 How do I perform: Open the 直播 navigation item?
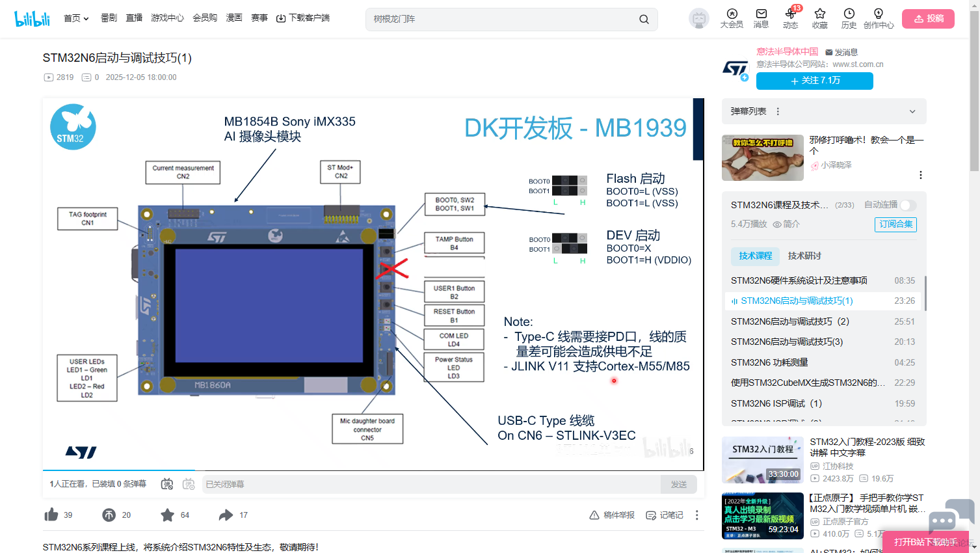pos(134,18)
